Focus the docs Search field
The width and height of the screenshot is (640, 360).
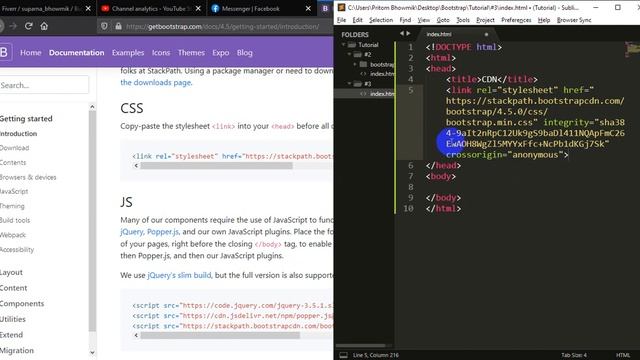point(44,85)
